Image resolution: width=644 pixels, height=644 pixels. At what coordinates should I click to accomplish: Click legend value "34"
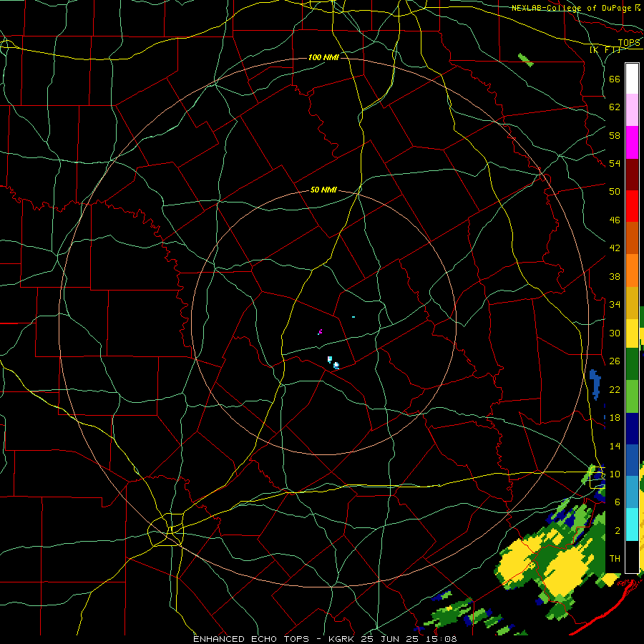pos(615,305)
